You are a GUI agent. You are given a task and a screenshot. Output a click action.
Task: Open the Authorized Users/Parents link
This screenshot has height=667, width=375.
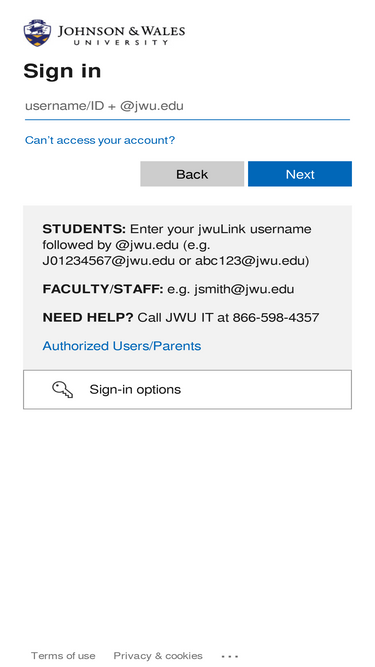[122, 346]
